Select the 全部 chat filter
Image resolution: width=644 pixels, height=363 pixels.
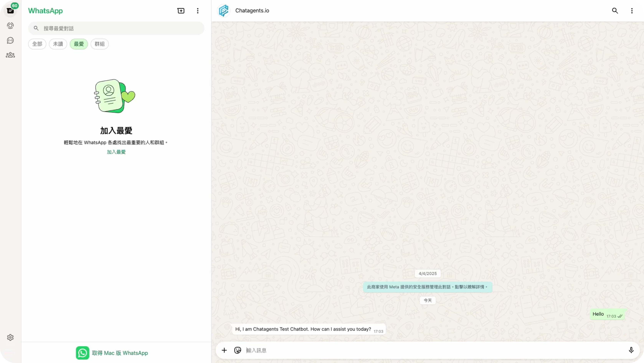[37, 44]
